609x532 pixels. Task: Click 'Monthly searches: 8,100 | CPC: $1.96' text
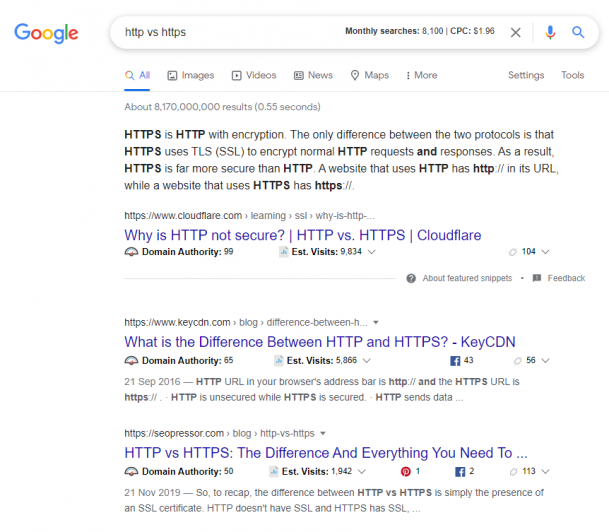coord(420,31)
